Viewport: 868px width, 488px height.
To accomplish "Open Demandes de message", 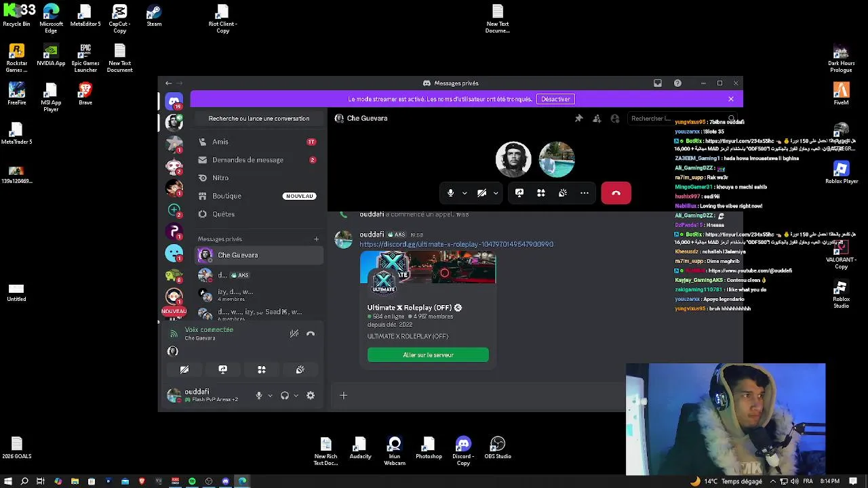I will 258,160.
